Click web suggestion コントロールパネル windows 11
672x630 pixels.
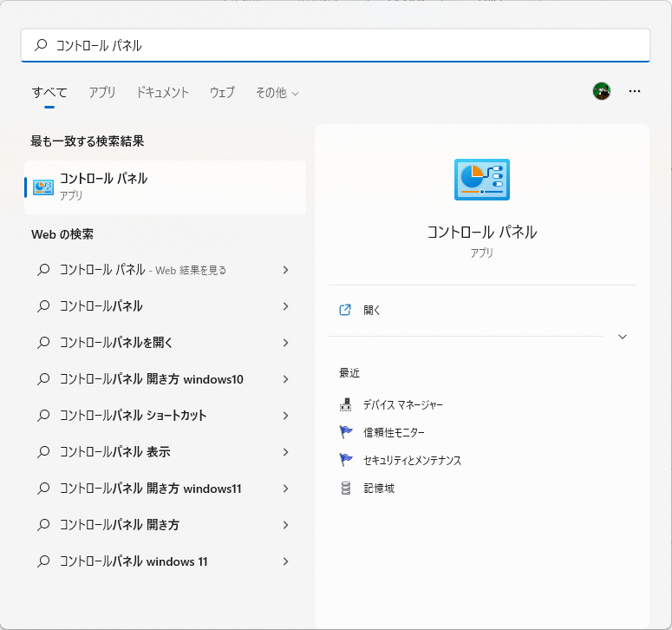click(x=134, y=561)
